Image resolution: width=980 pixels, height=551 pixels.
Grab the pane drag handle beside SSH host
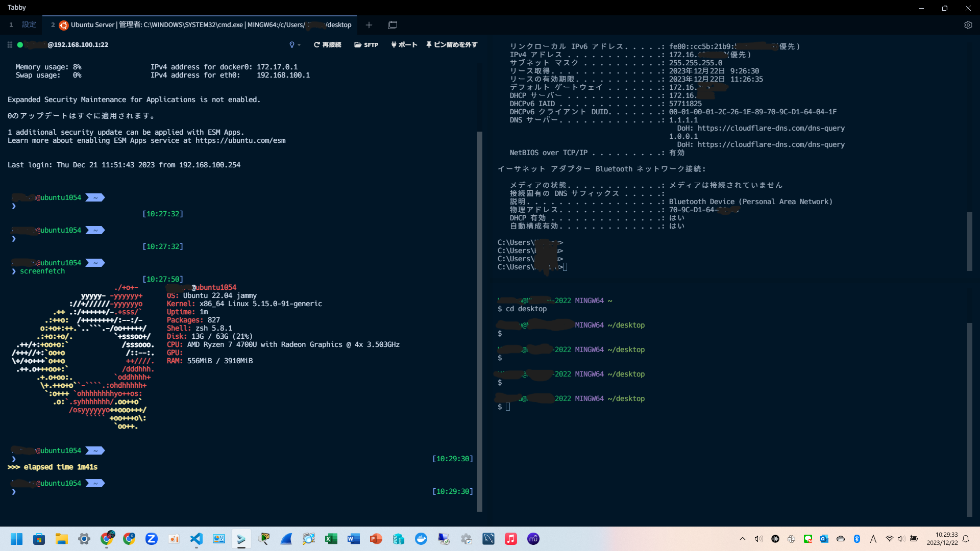(x=10, y=45)
